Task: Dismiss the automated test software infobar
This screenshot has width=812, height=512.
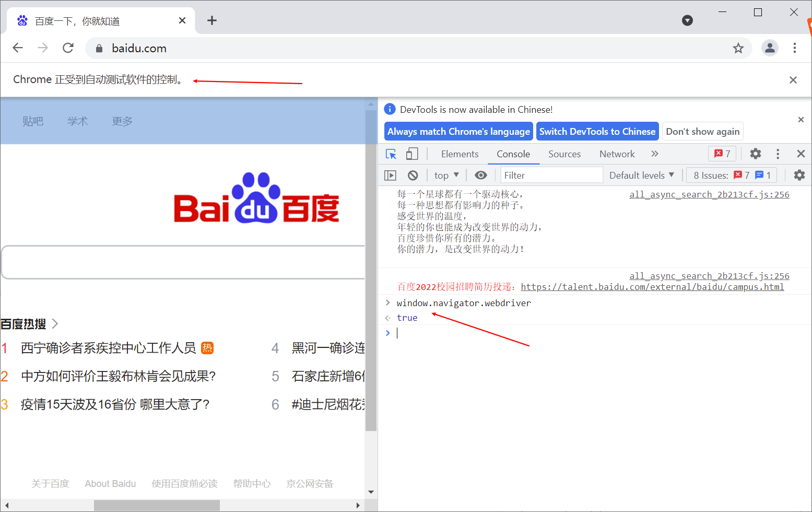Action: pos(793,80)
